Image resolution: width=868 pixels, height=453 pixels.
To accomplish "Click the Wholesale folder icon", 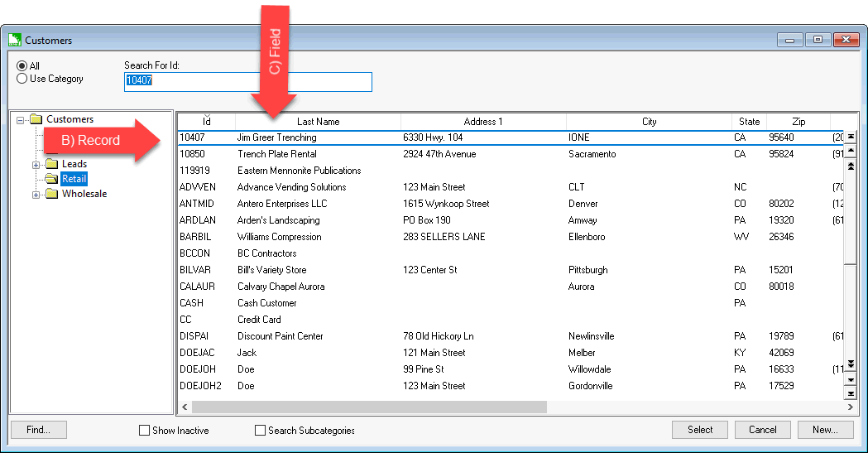I will point(51,194).
